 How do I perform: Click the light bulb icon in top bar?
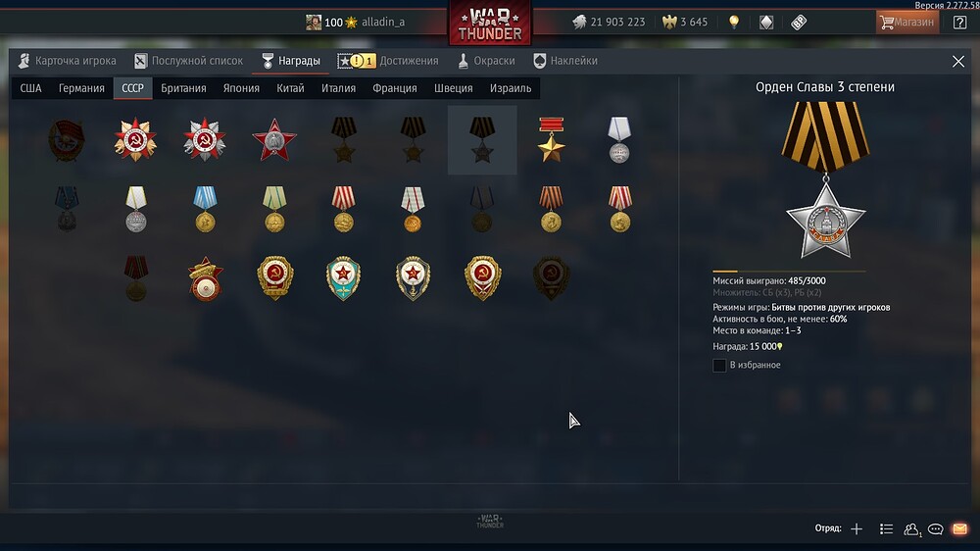point(734,22)
